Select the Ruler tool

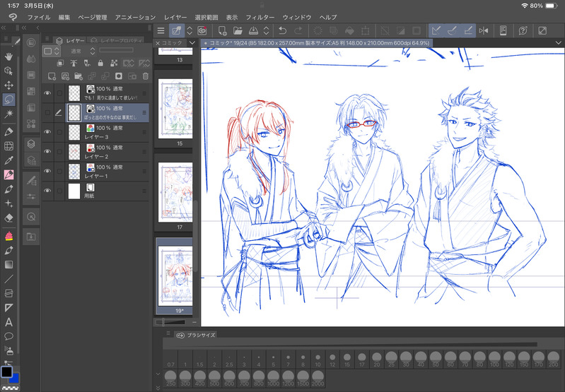point(8,308)
